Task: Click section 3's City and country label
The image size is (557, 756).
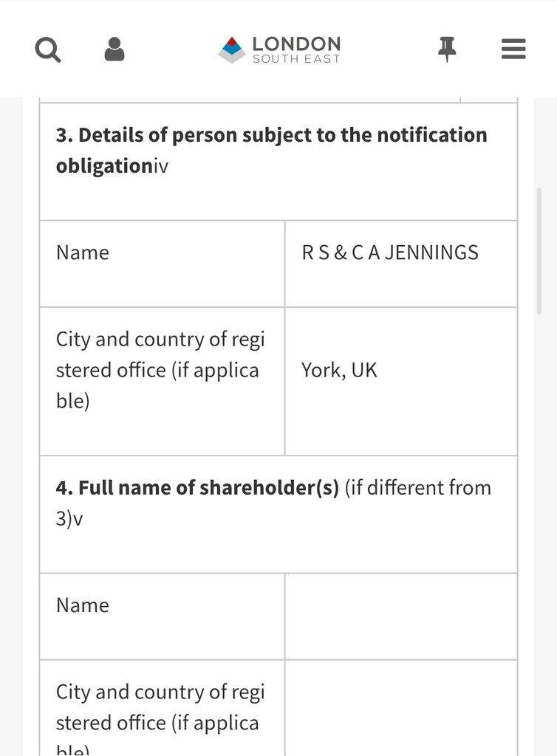Action: (x=160, y=370)
